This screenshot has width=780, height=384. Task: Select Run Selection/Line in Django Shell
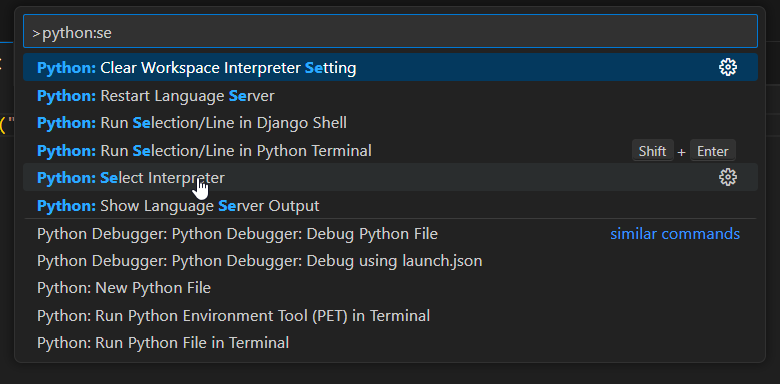click(x=390, y=123)
